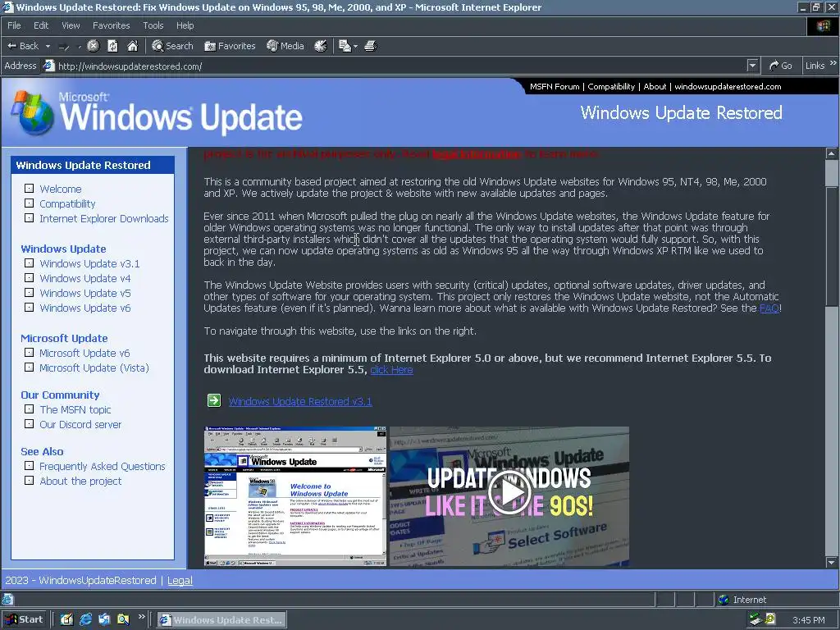Follow the FAQ link in the paragraph

pyautogui.click(x=769, y=308)
